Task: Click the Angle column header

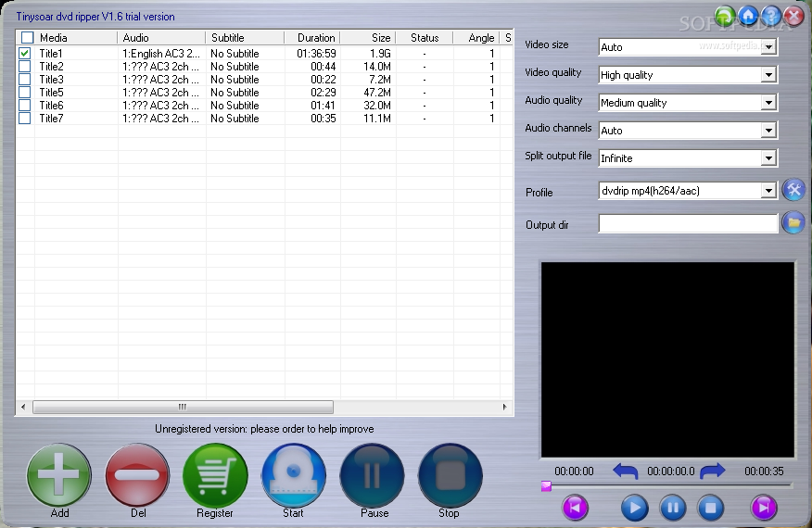Action: [476, 37]
